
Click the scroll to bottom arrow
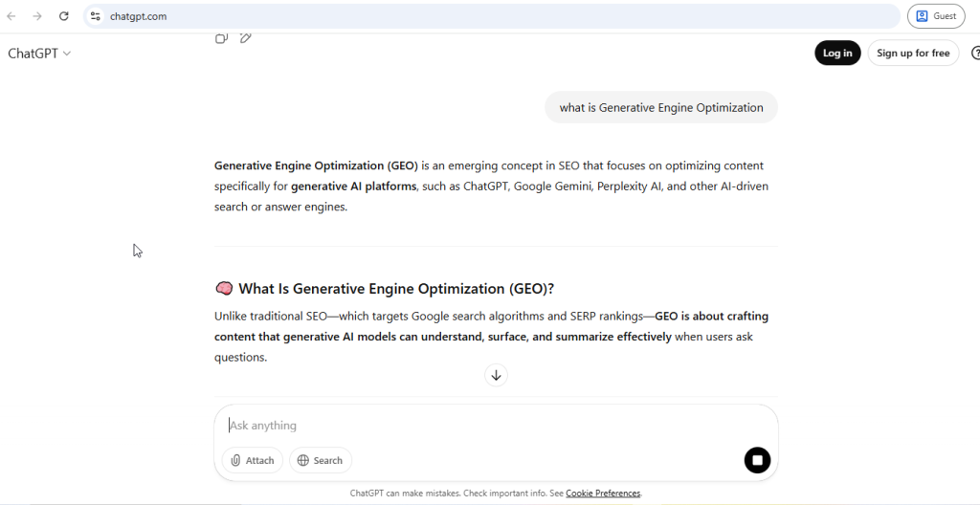click(496, 375)
